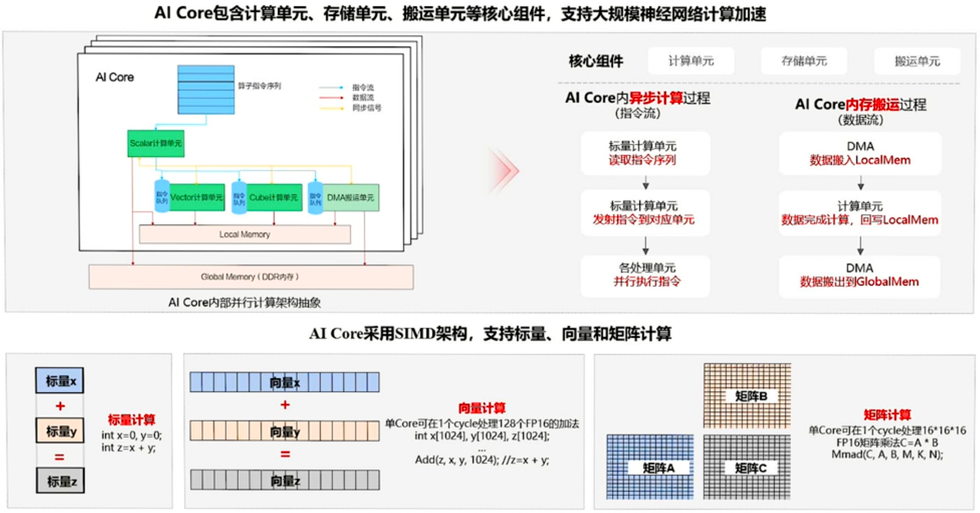Click the blue 标量x box
Viewport: 980px width, 513px height.
pyautogui.click(x=60, y=381)
